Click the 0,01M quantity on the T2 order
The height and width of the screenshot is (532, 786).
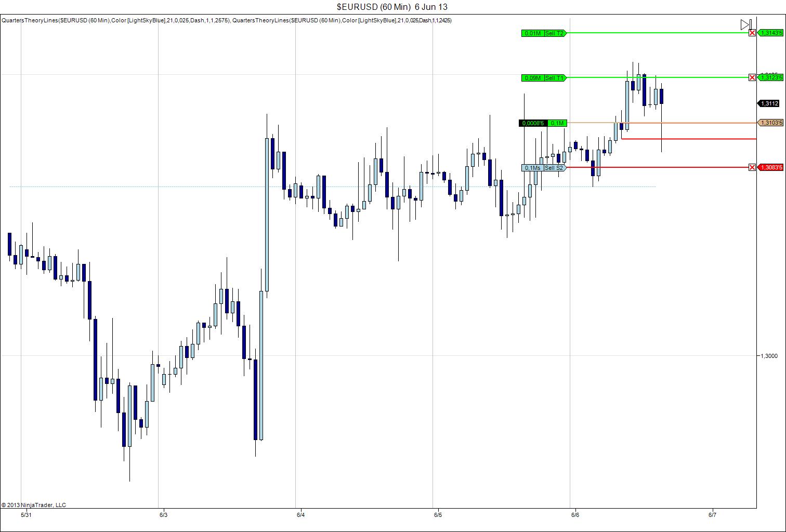click(x=532, y=33)
